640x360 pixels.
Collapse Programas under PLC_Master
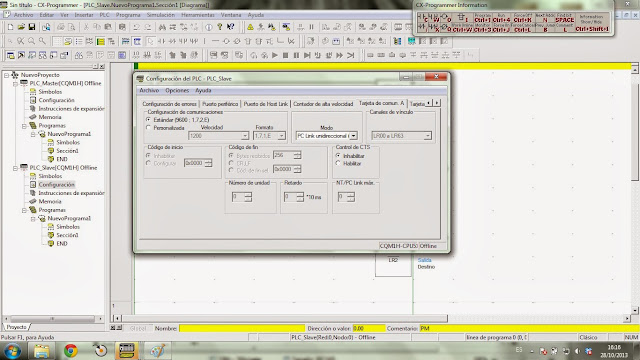pos(24,126)
